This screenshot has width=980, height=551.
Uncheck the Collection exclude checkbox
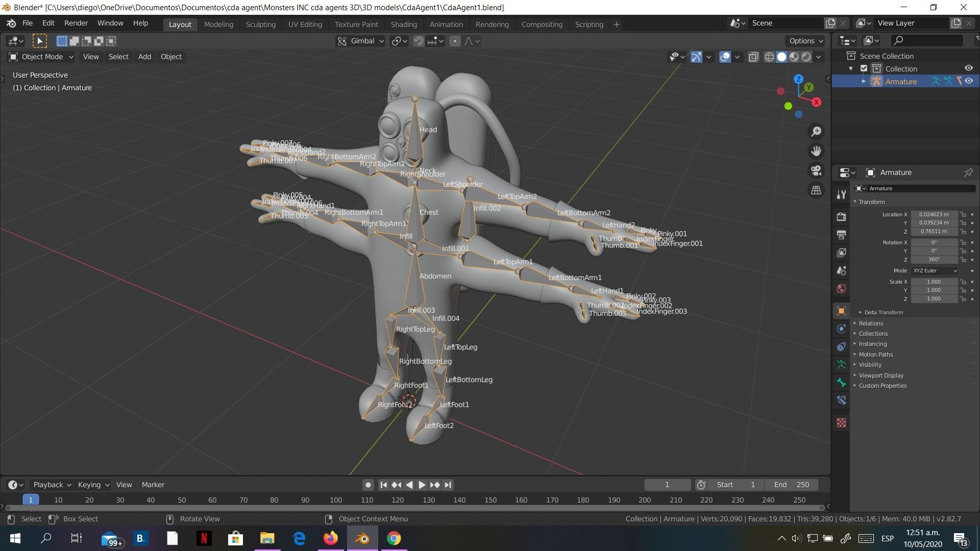pyautogui.click(x=864, y=68)
